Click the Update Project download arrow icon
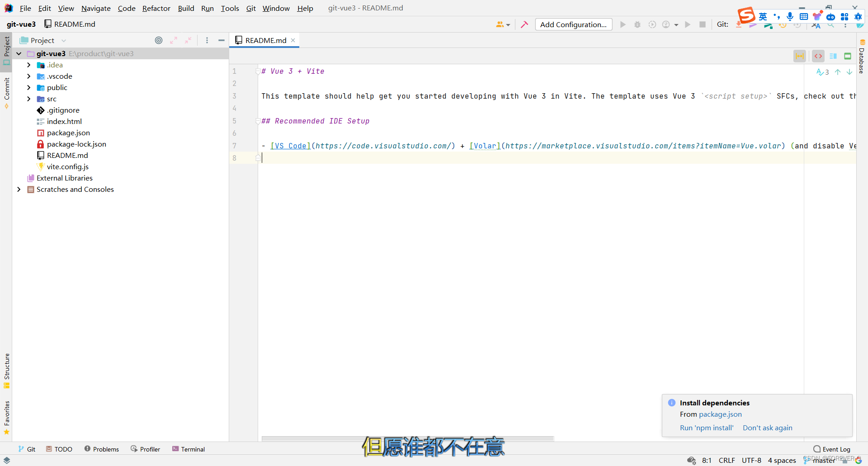This screenshot has height=466, width=868. pyautogui.click(x=738, y=24)
